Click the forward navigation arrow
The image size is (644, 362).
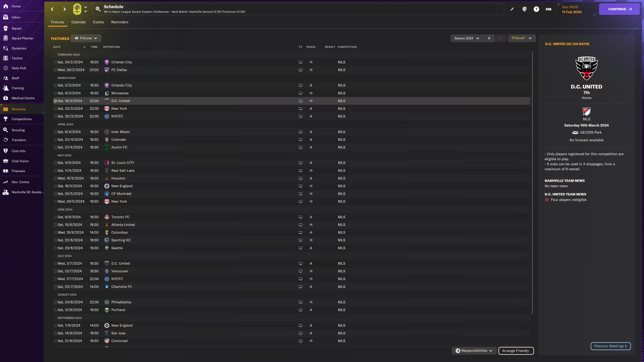click(x=65, y=9)
